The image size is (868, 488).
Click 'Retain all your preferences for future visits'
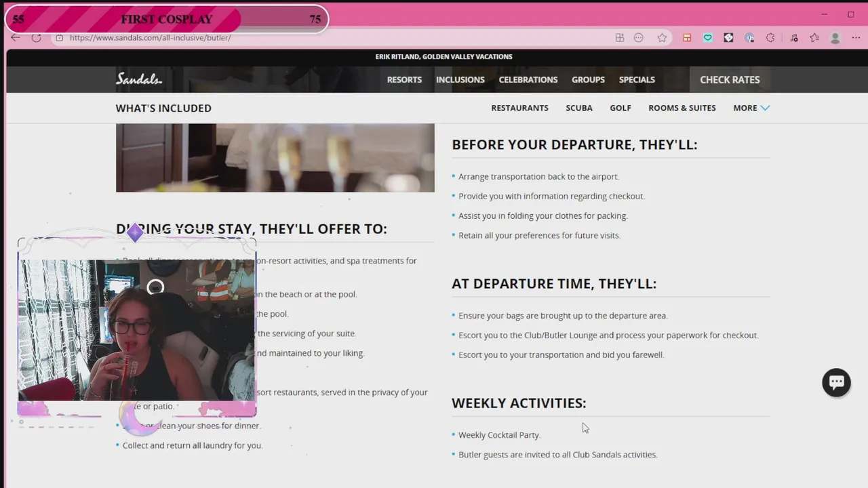[x=539, y=235]
